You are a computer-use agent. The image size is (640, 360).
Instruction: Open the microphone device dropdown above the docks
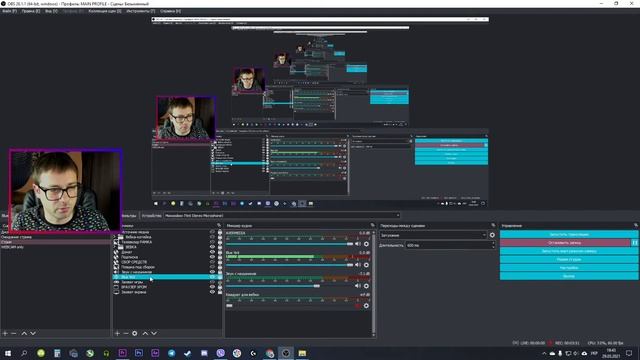point(282,216)
